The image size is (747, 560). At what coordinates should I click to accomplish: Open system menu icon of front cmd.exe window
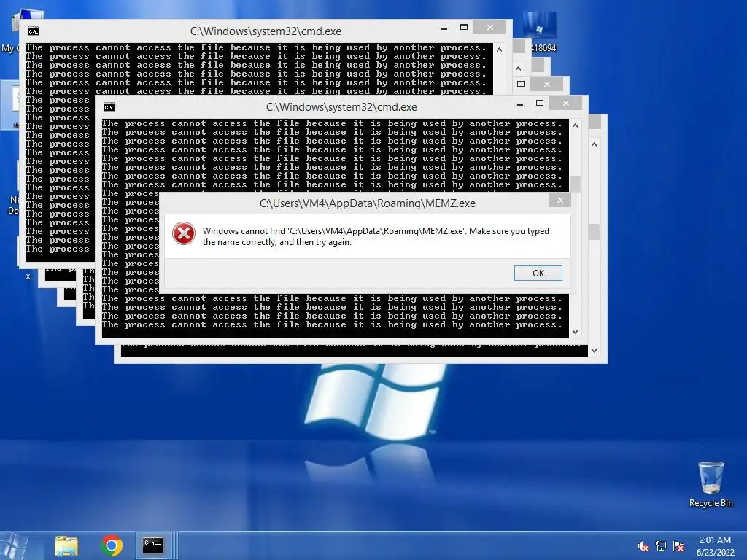pos(109,107)
